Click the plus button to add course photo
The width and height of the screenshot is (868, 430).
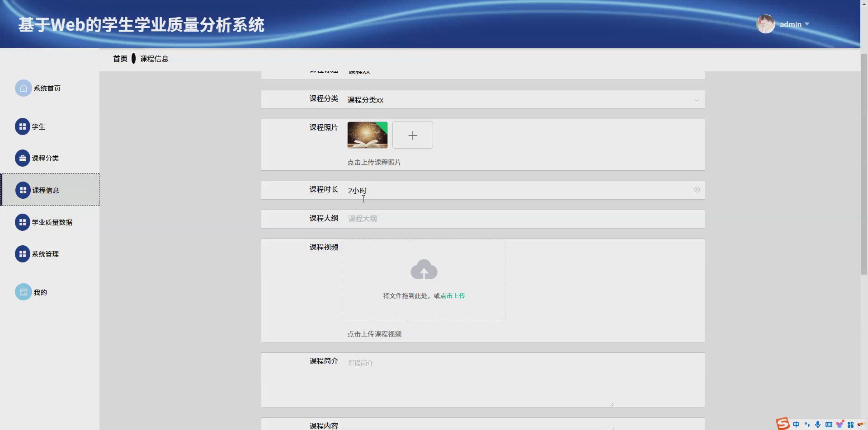coord(412,135)
